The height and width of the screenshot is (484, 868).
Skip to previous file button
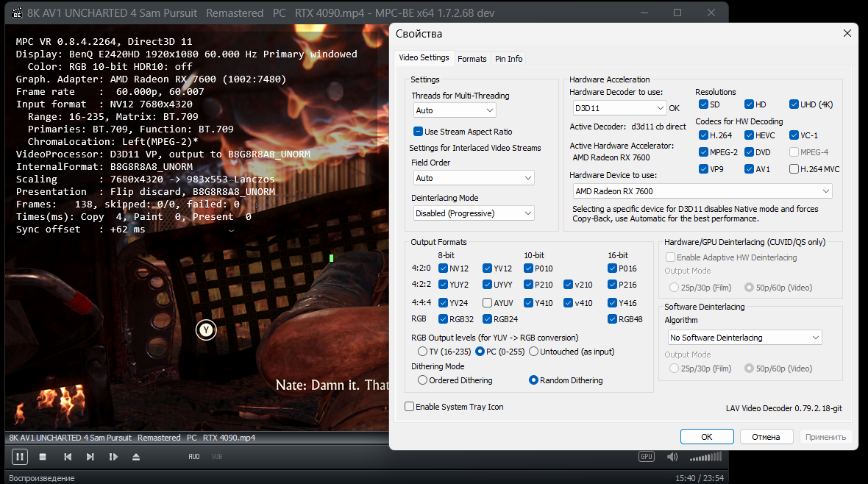click(68, 457)
